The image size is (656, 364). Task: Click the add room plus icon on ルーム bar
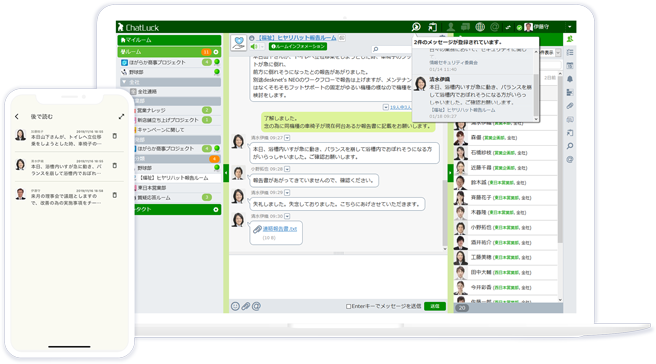coord(216,52)
